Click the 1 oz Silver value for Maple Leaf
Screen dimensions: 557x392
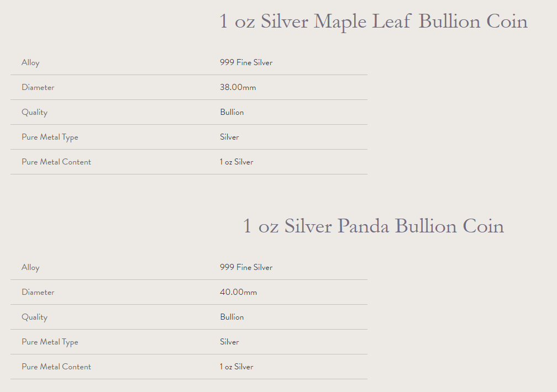pos(237,162)
